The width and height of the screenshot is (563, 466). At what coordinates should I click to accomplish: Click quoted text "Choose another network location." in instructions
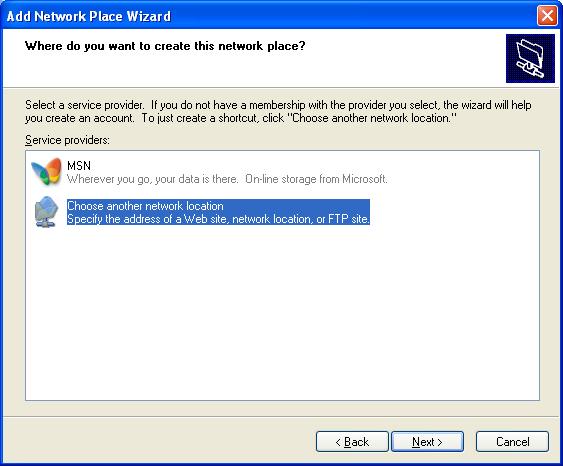pos(372,118)
